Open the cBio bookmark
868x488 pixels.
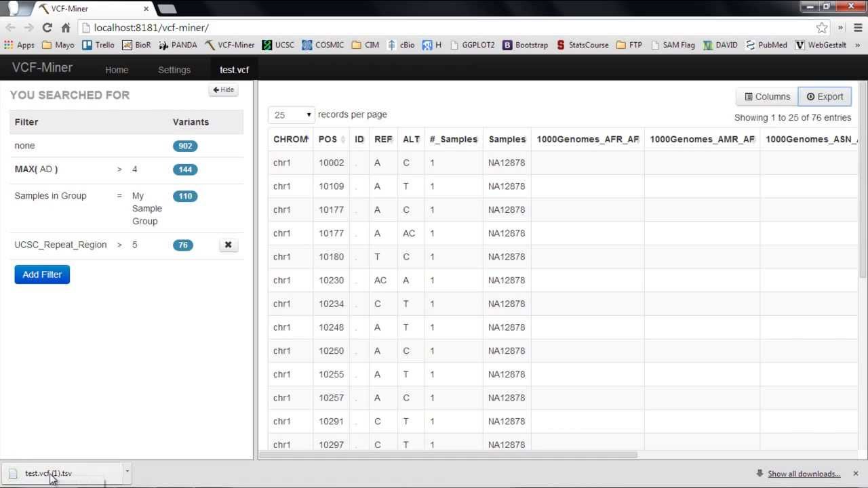coord(401,45)
